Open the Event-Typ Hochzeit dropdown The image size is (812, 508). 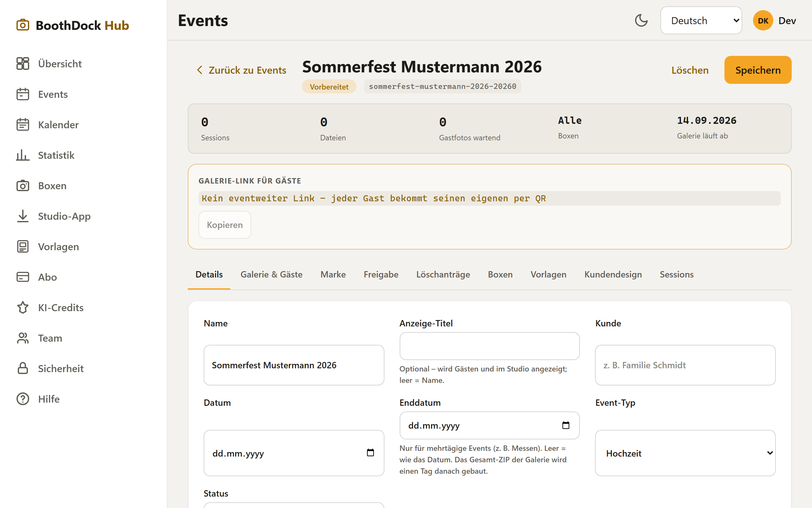(x=685, y=453)
